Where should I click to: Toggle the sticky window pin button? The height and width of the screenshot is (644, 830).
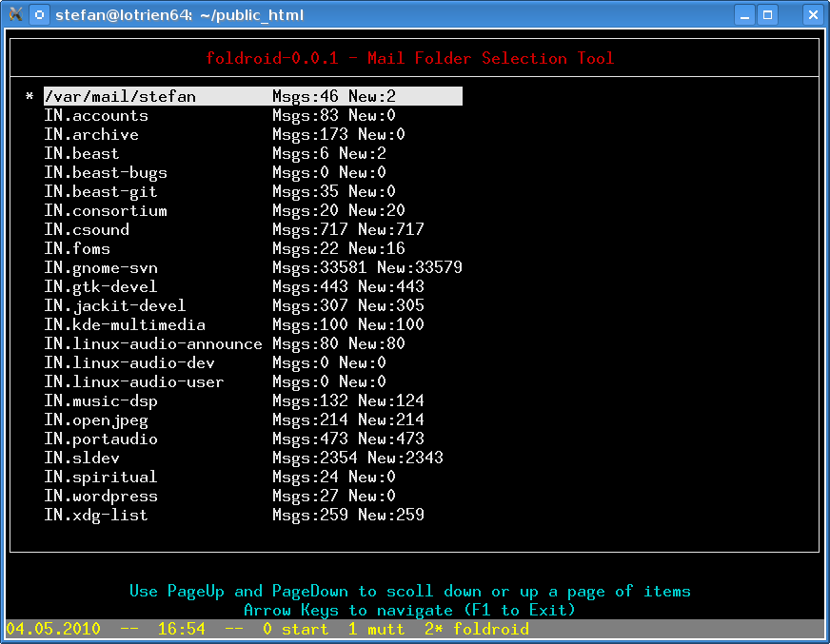(39, 14)
